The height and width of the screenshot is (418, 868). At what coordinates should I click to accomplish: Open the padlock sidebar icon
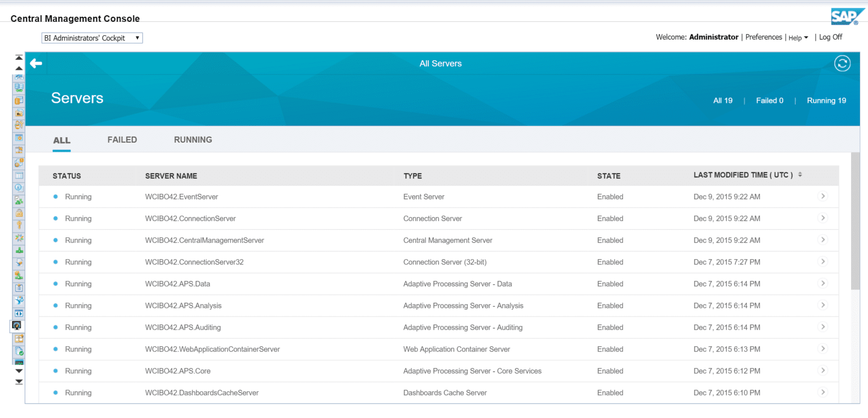coord(19,213)
